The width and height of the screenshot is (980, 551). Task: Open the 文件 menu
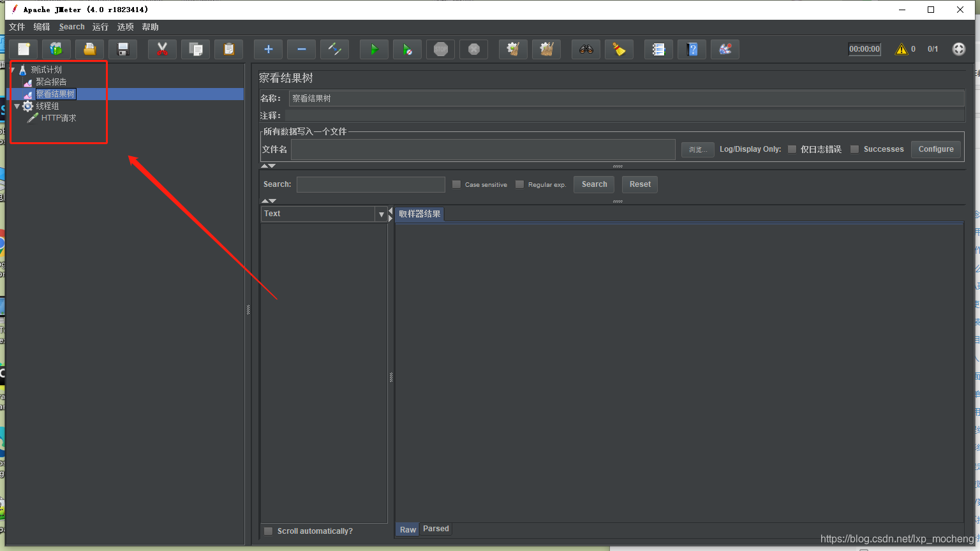coord(17,27)
